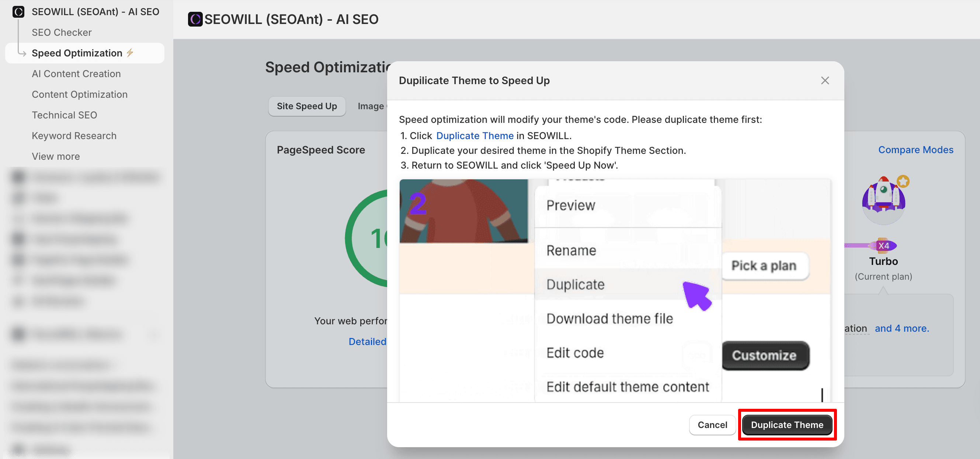Close the Duplicate Theme dialog
Image resolution: width=980 pixels, height=459 pixels.
click(x=824, y=81)
